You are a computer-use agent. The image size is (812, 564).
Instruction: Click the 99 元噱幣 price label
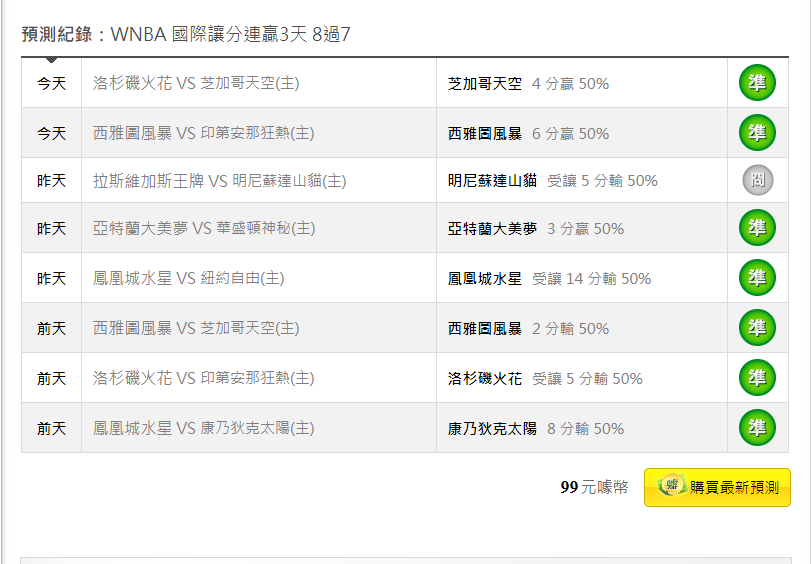pyautogui.click(x=594, y=487)
